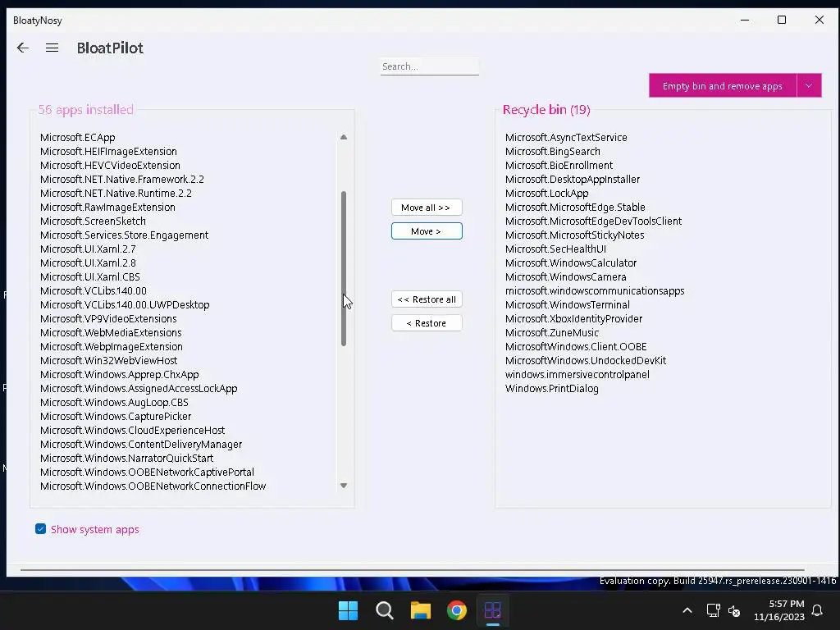Screen dimensions: 840x630
Task: Select Microsoft.BioEnrollment in Recycle bin
Action: (559, 165)
